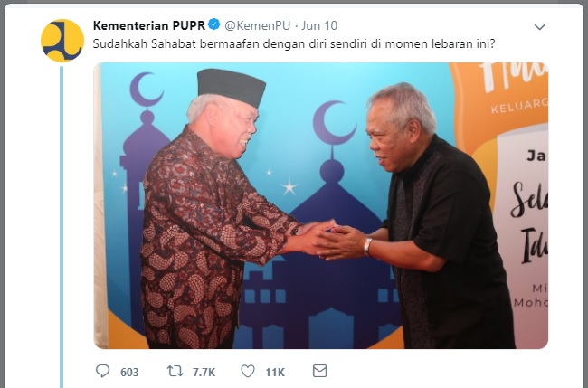Click the blue verified badge
The height and width of the screenshot is (388, 588).
coord(213,24)
